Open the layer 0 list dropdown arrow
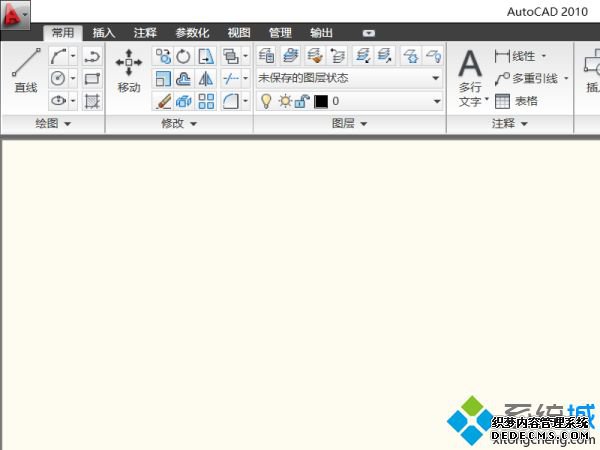Viewport: 600px width, 450px height. [436, 101]
